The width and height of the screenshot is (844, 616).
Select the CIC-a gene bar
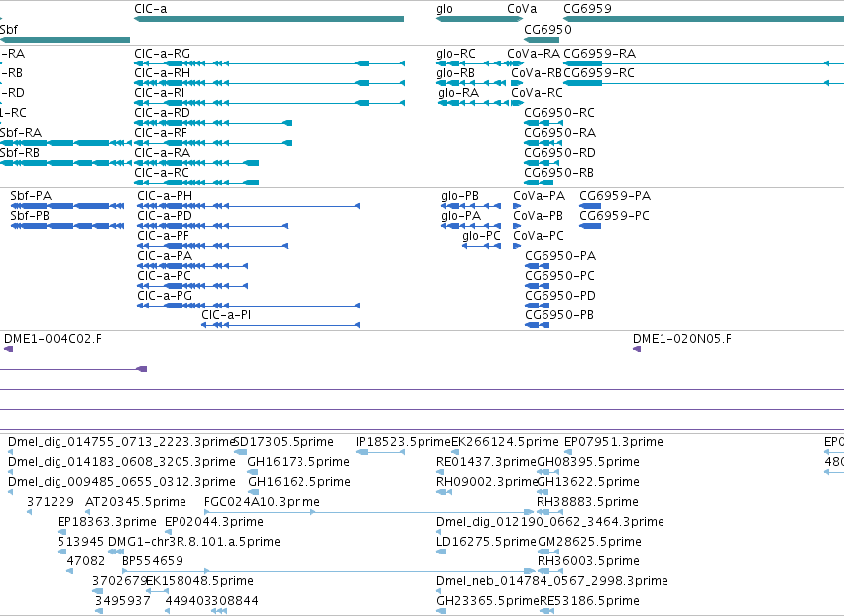[269, 19]
